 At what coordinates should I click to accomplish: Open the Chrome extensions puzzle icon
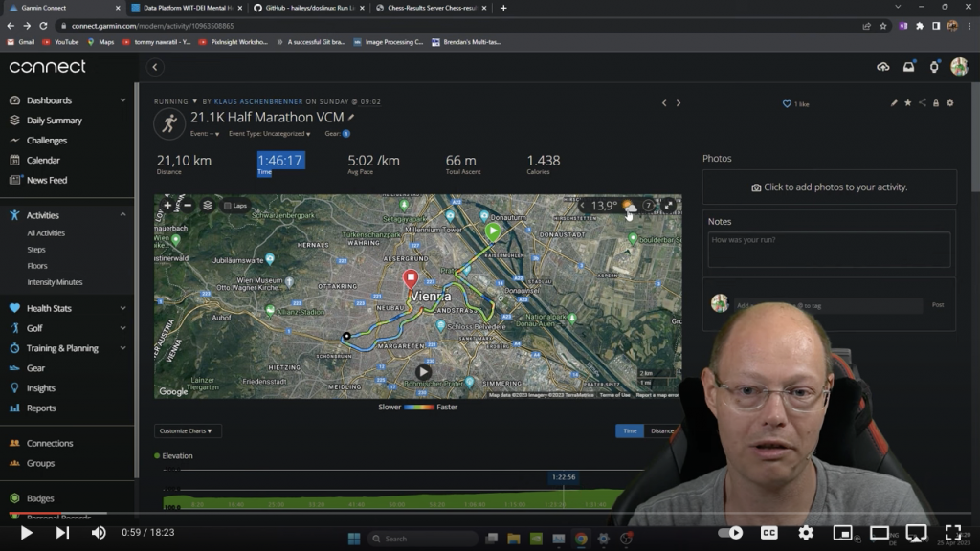(920, 26)
